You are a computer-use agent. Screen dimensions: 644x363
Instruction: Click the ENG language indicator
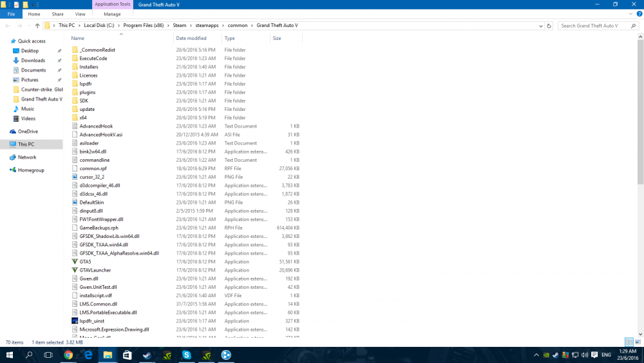[x=606, y=355]
